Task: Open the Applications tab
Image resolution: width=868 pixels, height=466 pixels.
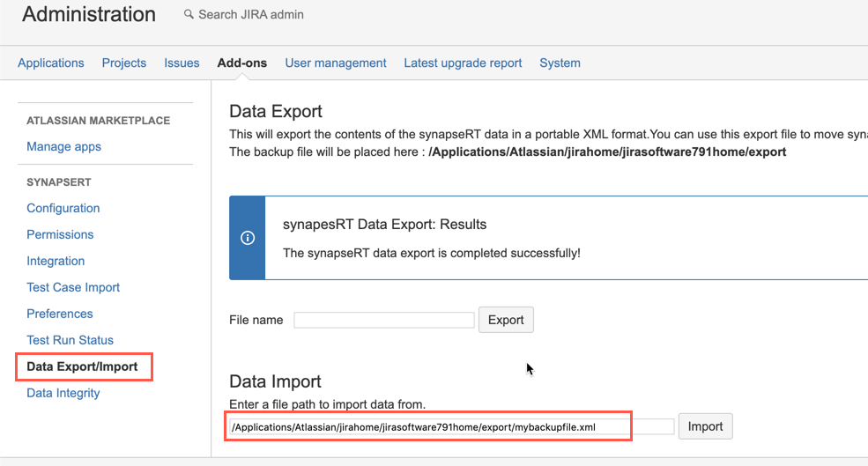Action: pos(51,63)
